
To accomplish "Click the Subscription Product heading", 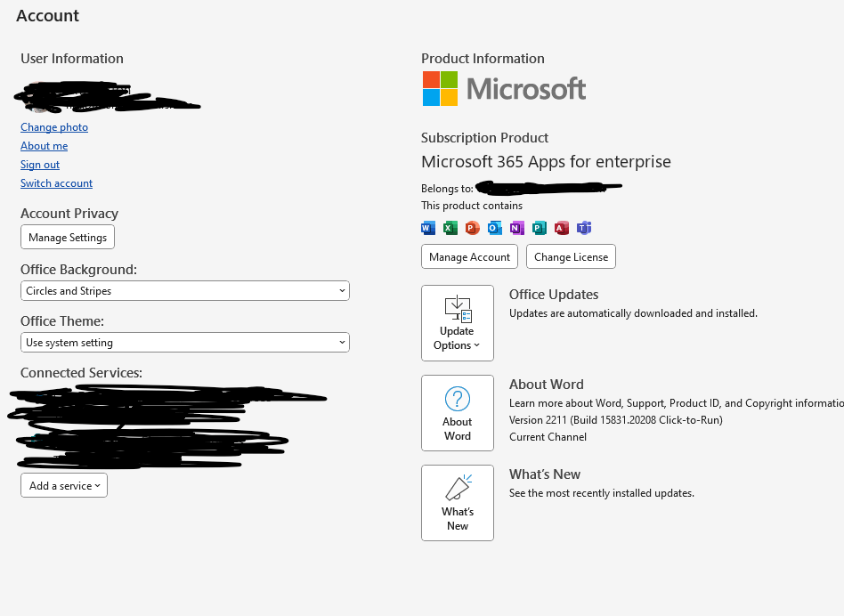I will [484, 138].
